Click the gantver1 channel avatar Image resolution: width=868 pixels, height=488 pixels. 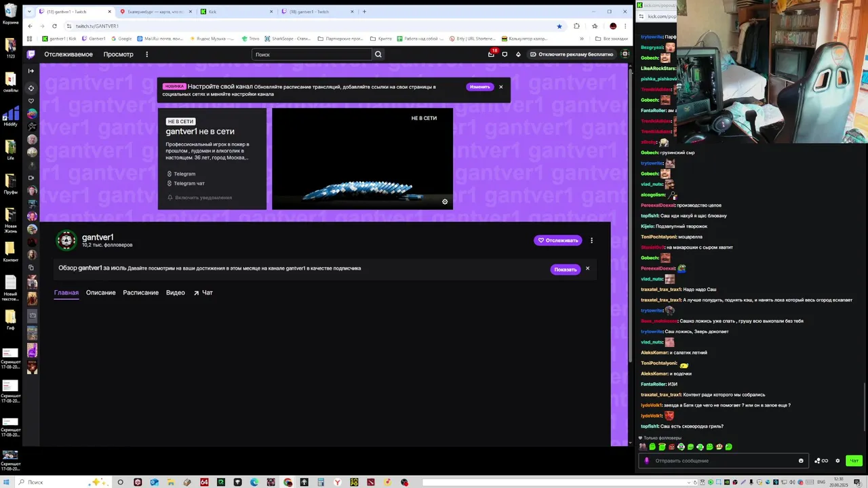coord(66,240)
